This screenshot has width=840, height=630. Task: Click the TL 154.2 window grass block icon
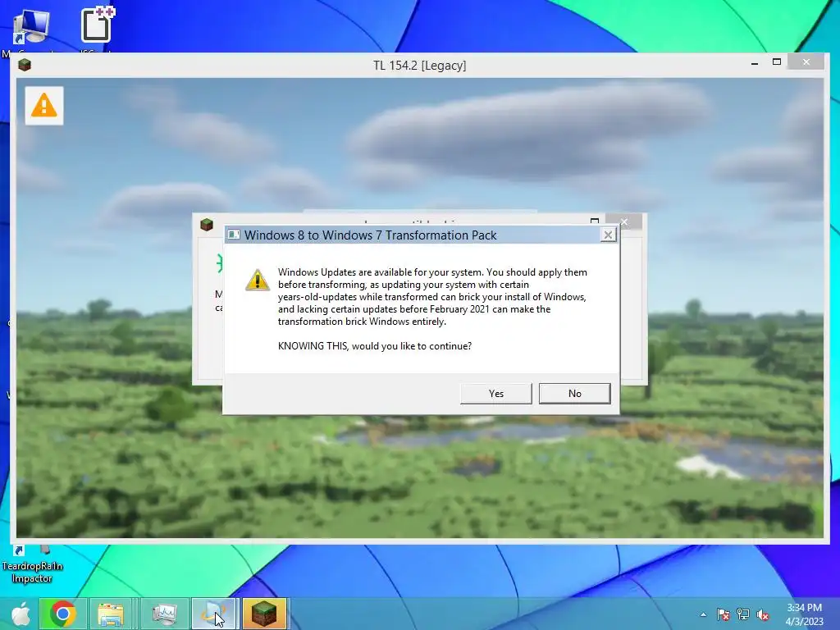(25, 66)
